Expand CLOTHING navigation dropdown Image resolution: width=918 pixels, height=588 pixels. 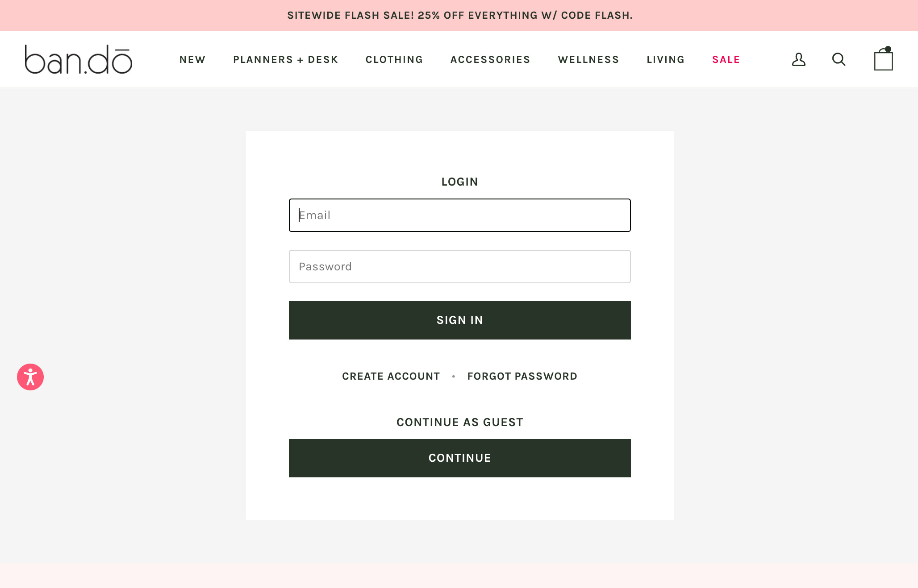(x=394, y=59)
